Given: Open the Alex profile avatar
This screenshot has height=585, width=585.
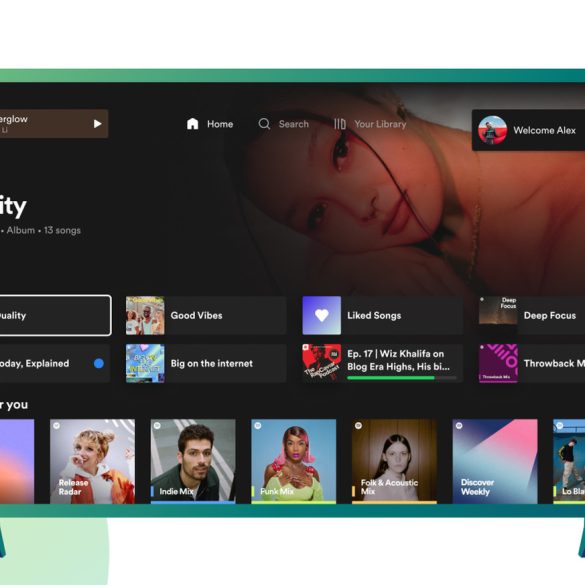Looking at the screenshot, I should pos(492,130).
